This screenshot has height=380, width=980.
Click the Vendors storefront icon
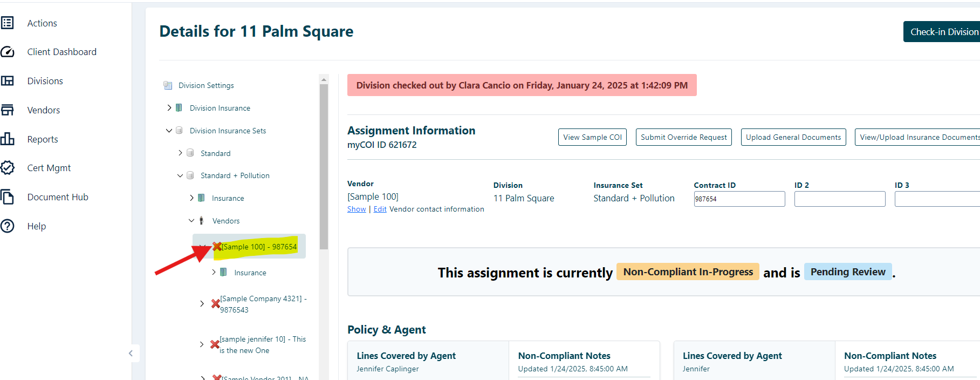(8, 110)
